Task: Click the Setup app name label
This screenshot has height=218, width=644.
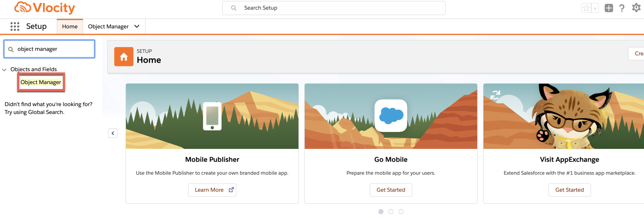Action: (x=36, y=26)
